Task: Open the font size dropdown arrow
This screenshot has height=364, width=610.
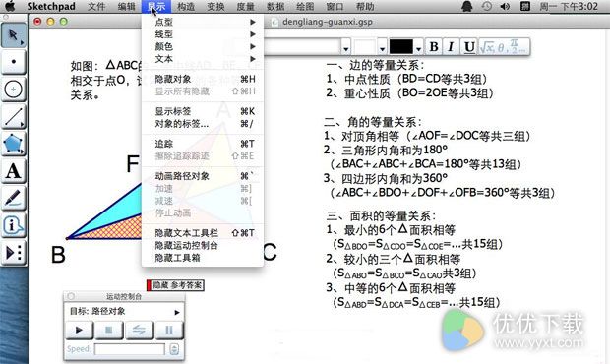Action: tap(382, 48)
